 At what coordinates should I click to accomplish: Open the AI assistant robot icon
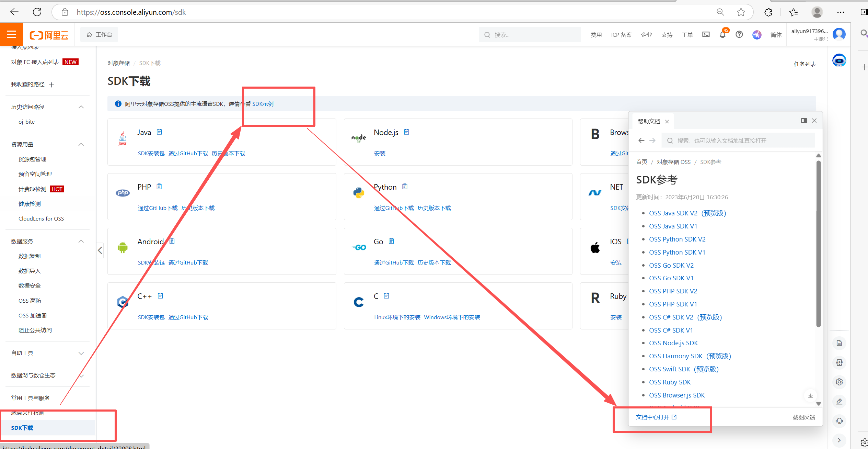[839, 61]
